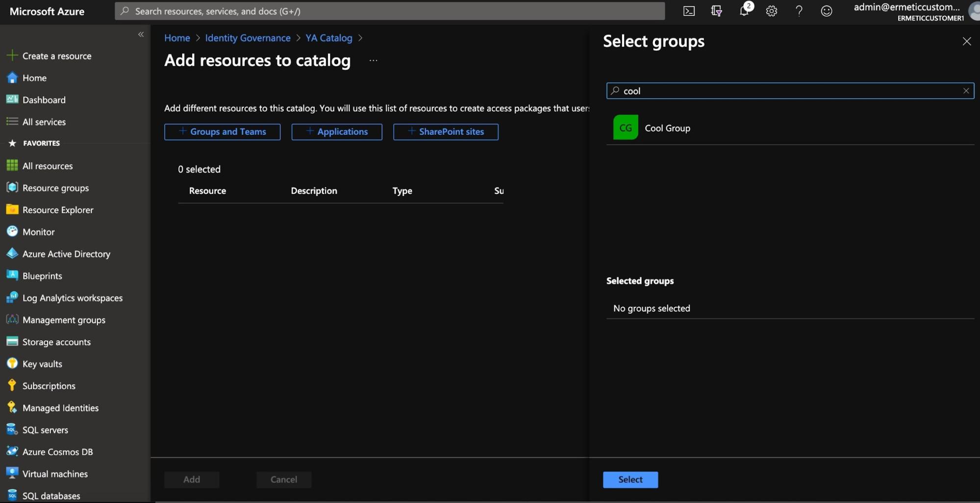Open the notifications bell
Screen dimensions: 980x503
tap(744, 11)
